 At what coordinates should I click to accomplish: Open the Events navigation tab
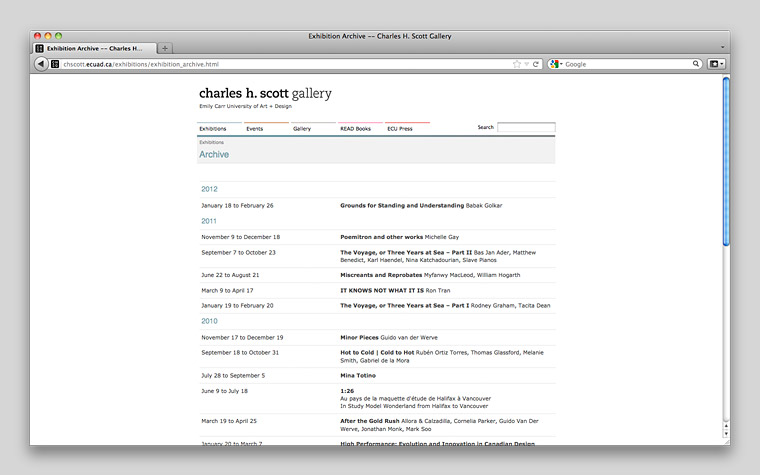pos(255,129)
